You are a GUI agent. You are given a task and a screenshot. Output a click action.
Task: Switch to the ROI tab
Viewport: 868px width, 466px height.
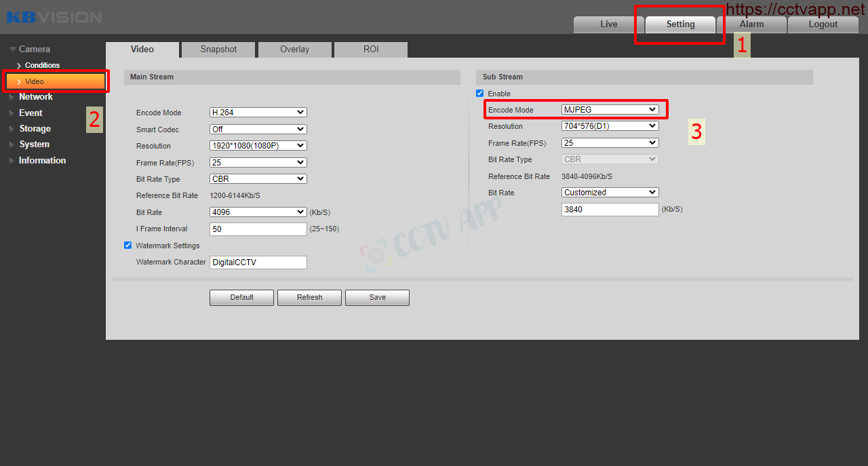pyautogui.click(x=371, y=50)
